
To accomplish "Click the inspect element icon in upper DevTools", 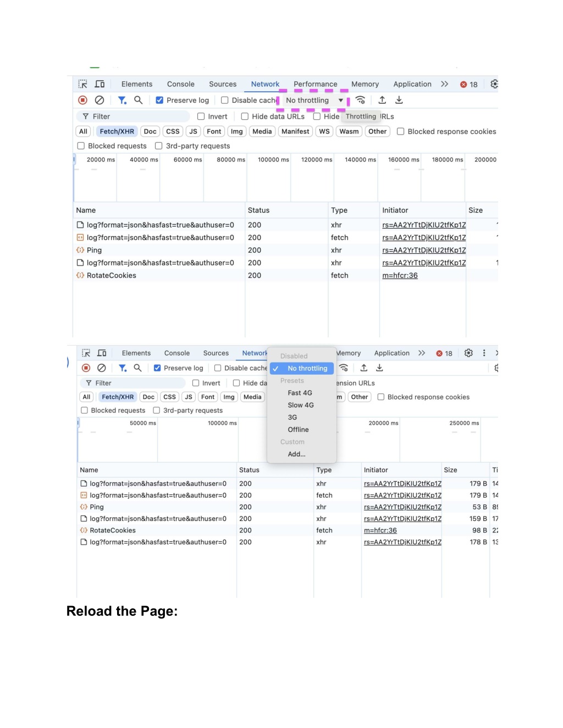I will 83,84.
